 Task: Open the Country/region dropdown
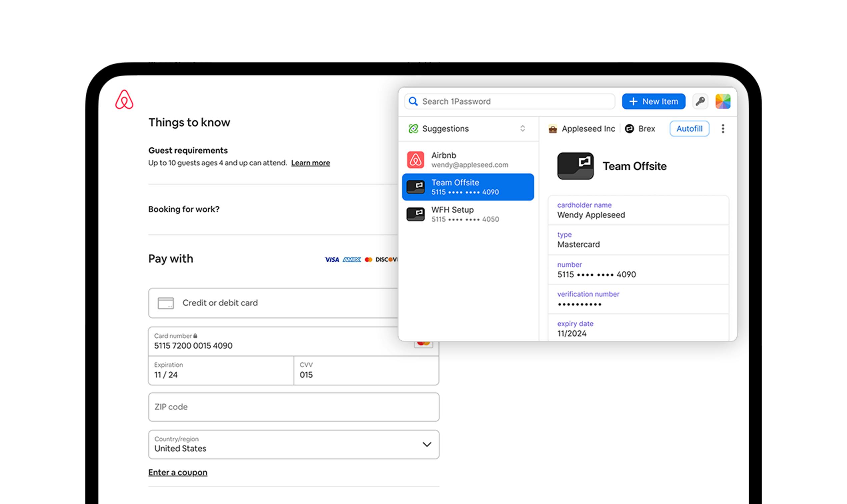[294, 445]
